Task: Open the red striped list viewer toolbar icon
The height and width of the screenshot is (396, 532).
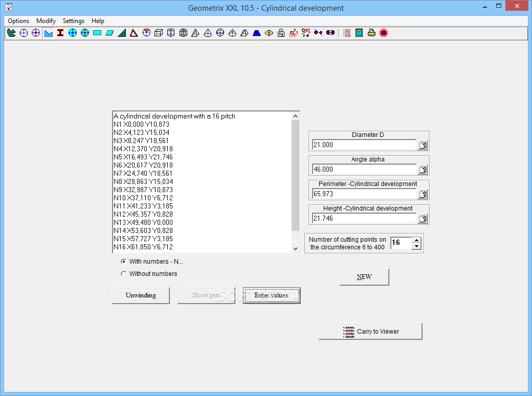Action: click(347, 33)
